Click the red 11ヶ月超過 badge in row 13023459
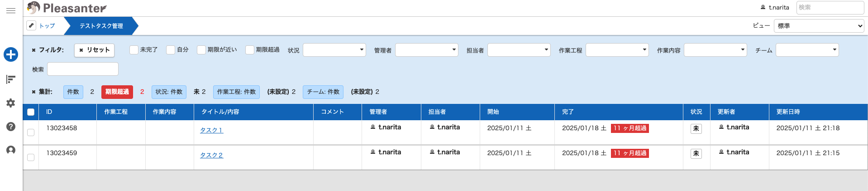Image resolution: width=868 pixels, height=191 pixels. pyautogui.click(x=630, y=153)
